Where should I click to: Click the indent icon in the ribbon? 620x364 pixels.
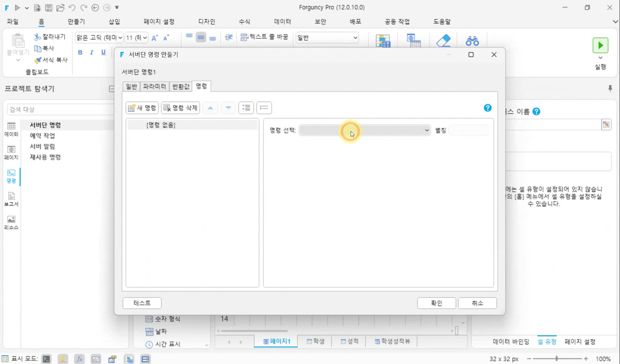pos(229,37)
